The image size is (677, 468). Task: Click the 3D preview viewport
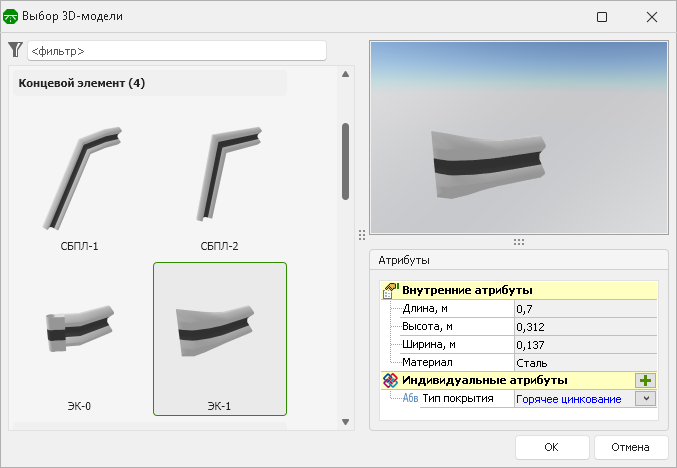518,137
